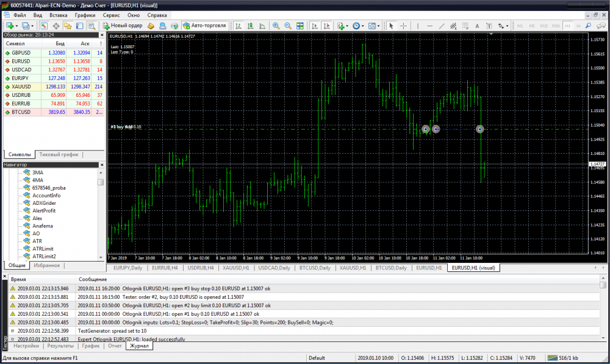Toggle the Market Watch panel

44,26
